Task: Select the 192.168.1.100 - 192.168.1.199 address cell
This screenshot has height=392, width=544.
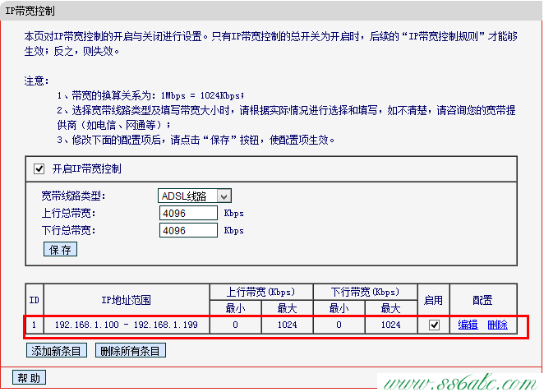Action: point(126,325)
